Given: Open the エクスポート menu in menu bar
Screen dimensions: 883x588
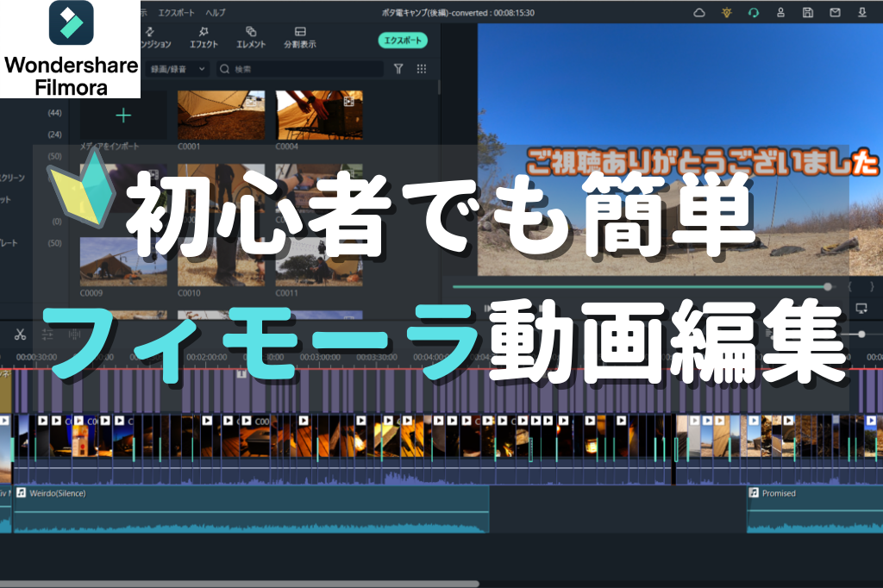Looking at the screenshot, I should point(176,12).
